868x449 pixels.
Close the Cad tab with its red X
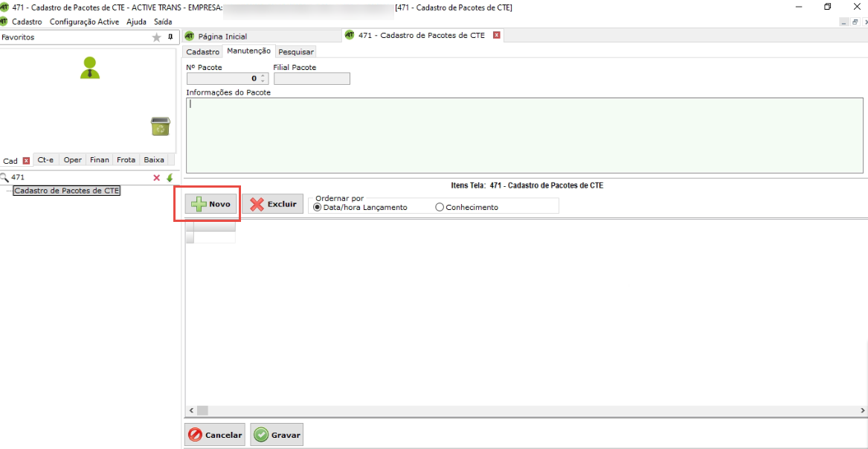point(26,160)
